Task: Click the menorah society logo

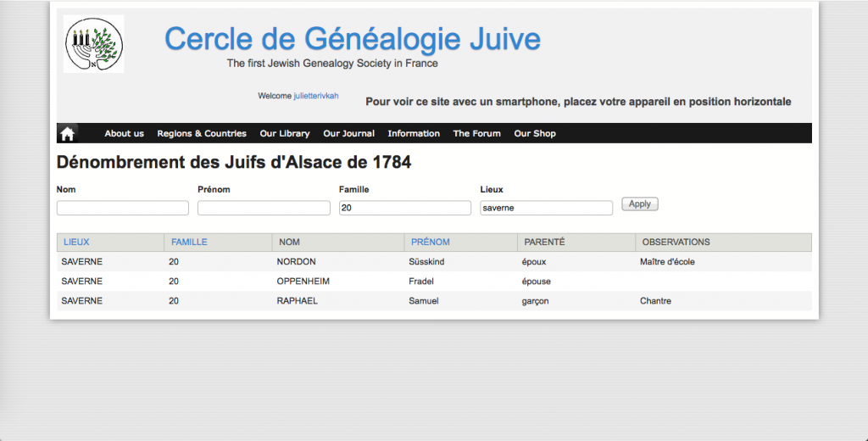Action: [94, 43]
